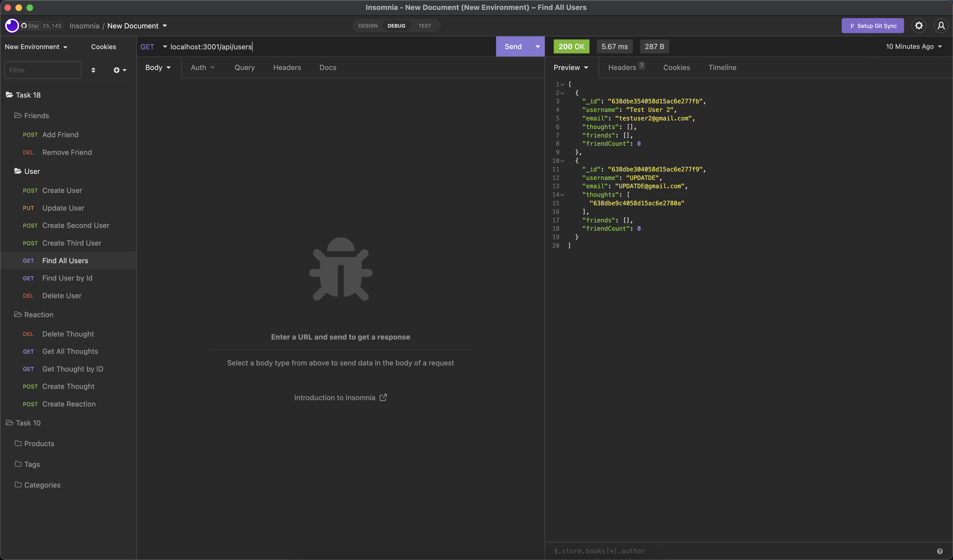This screenshot has height=560, width=953.
Task: Click the Setup Git Sync button
Action: (x=872, y=25)
